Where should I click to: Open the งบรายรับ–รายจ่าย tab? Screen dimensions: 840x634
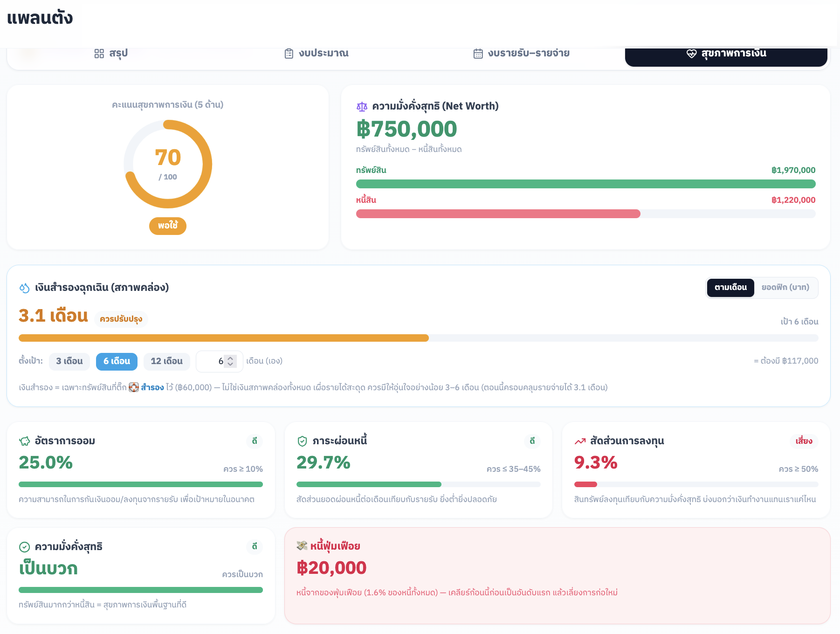click(521, 54)
